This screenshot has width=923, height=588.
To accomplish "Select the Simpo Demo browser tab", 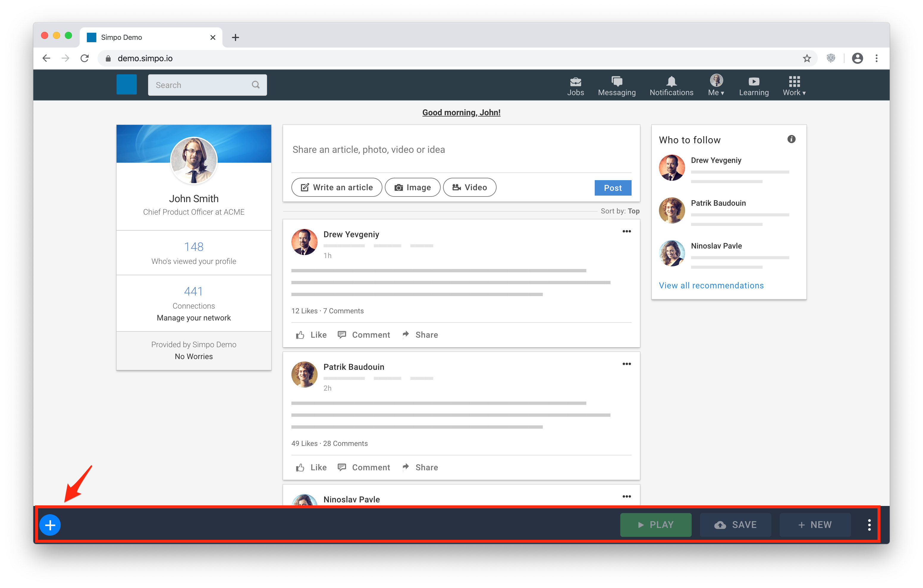I will coord(151,37).
